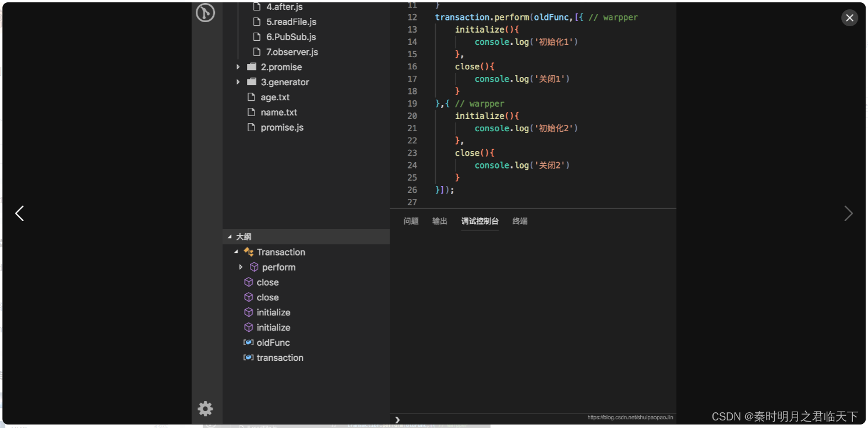Select the Transaction class icon in outline

tap(249, 252)
